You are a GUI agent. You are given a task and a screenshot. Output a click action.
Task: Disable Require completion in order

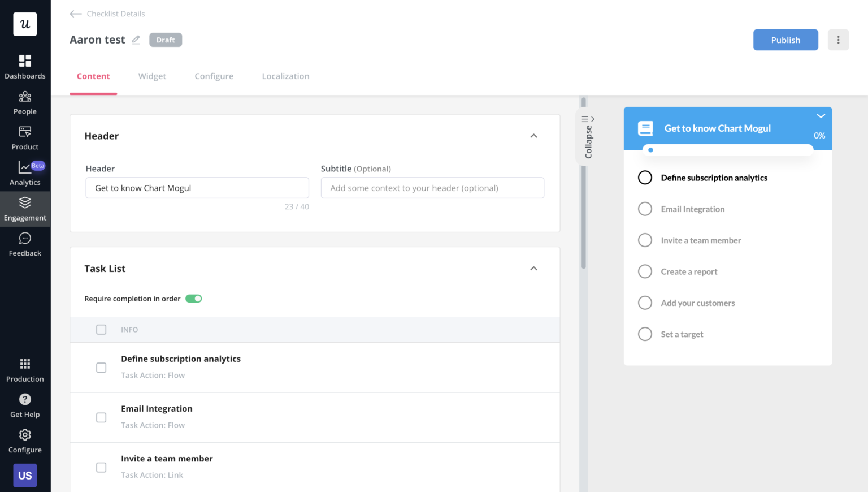[194, 298]
